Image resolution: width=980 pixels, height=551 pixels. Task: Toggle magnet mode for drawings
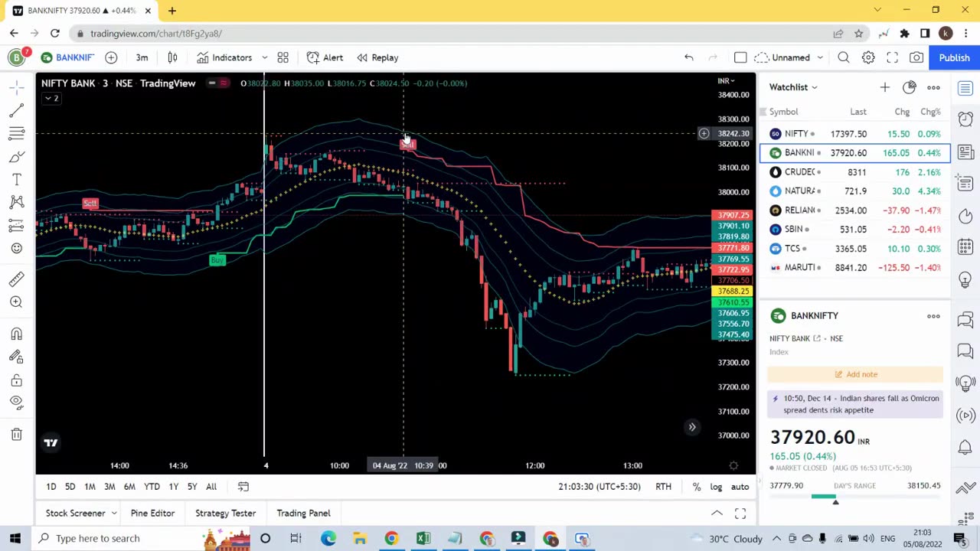(16, 334)
